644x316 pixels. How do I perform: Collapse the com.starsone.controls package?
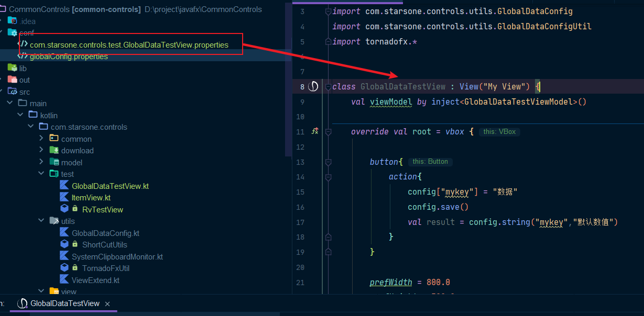pos(30,127)
